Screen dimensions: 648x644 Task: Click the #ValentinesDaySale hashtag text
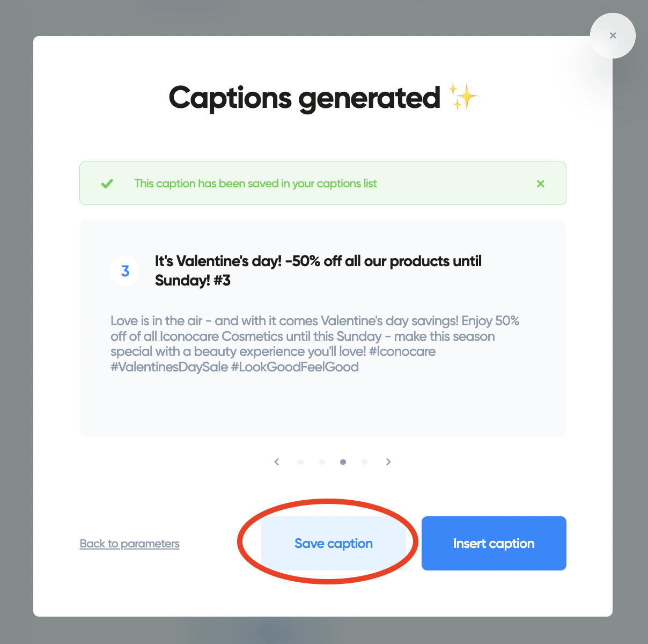[168, 367]
